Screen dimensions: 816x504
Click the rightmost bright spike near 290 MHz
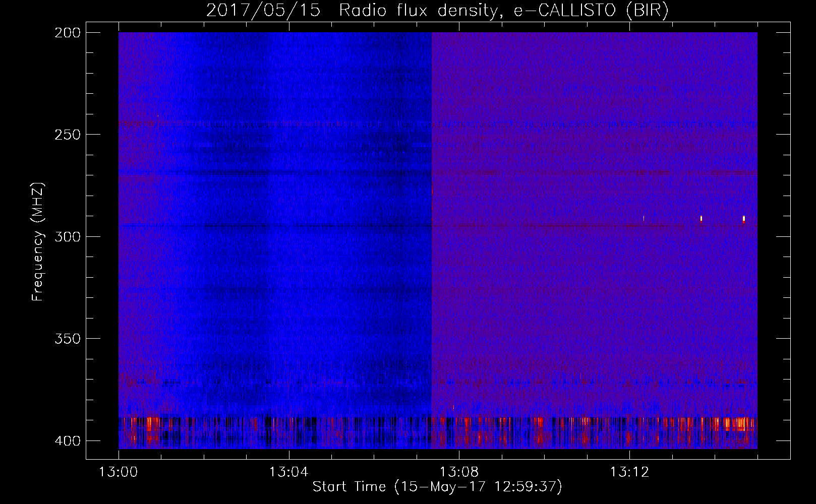[x=744, y=219]
